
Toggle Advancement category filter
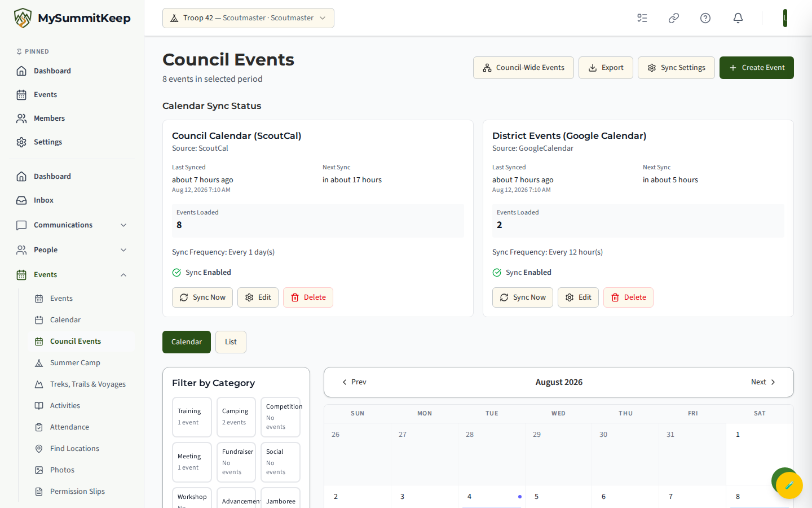236,498
